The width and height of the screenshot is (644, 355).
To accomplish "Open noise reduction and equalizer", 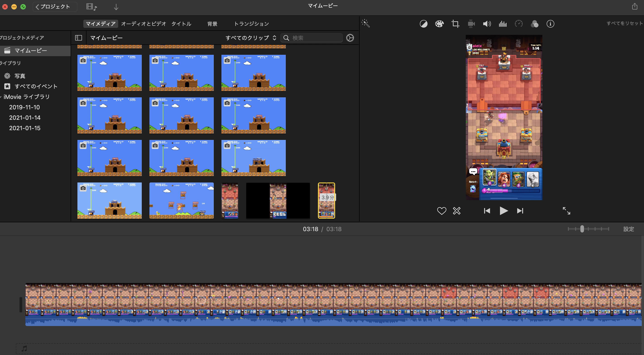I will point(503,24).
